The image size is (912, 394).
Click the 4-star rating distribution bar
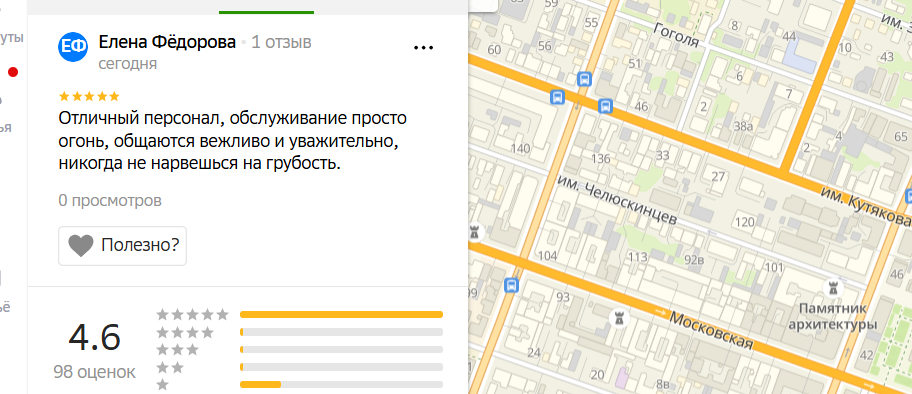[341, 332]
